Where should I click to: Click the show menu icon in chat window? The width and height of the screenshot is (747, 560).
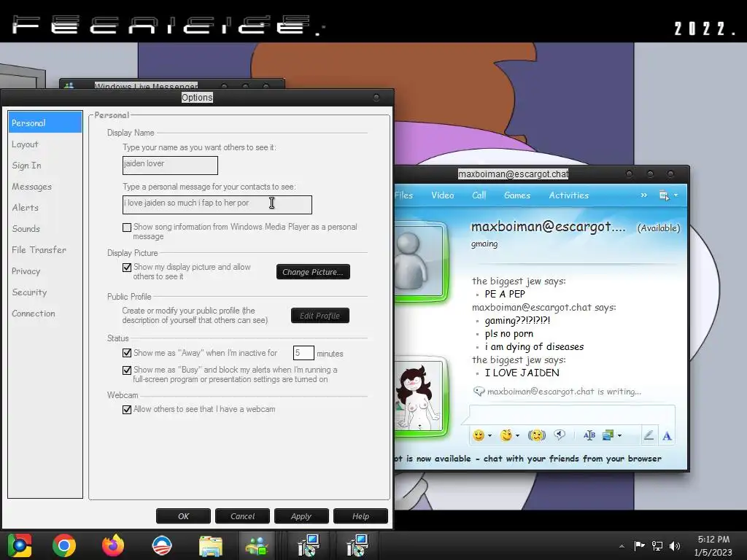coord(664,195)
